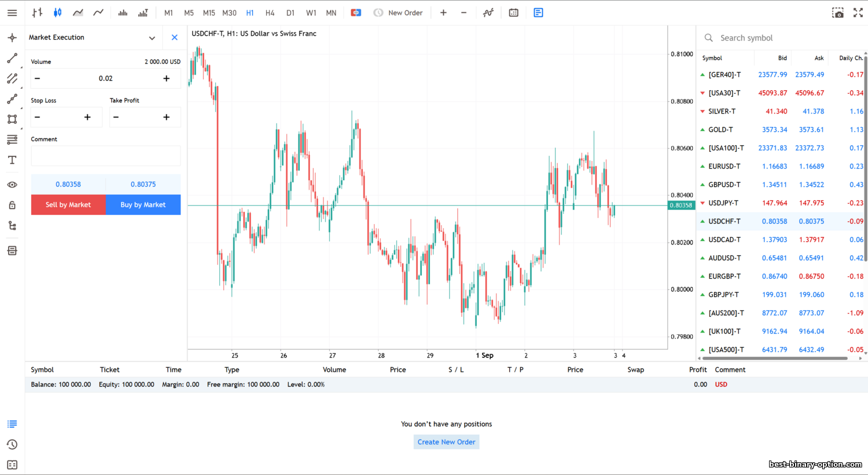The width and height of the screenshot is (868, 475).
Task: Open the trade history clock icon
Action: click(x=12, y=444)
